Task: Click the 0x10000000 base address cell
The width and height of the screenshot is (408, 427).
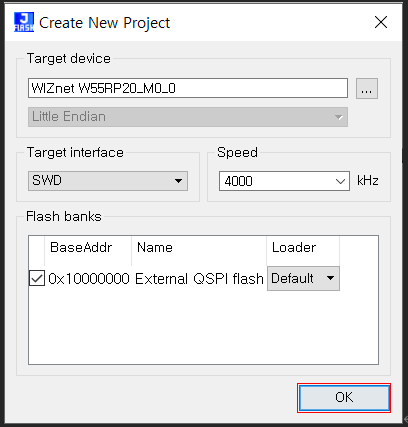Action: [89, 279]
